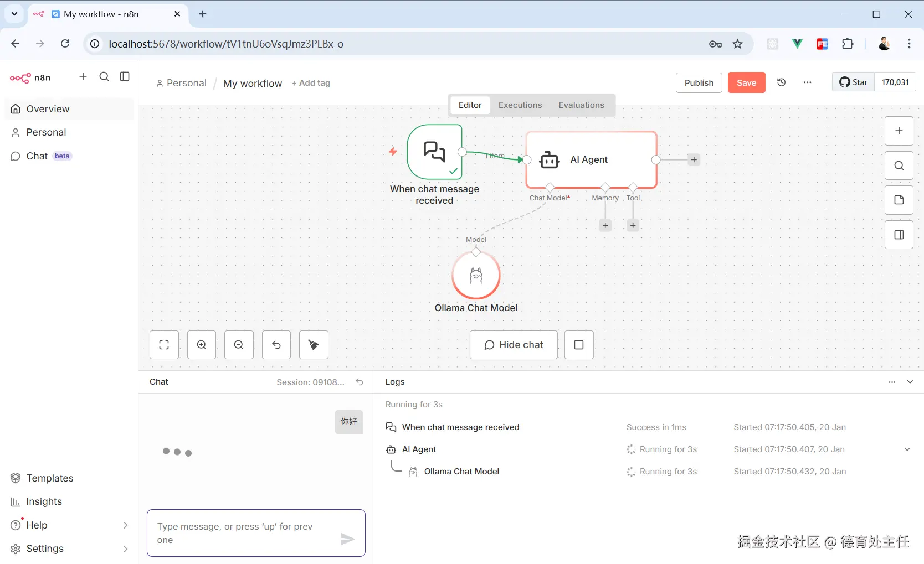Open the Personal project in sidebar

click(69, 132)
